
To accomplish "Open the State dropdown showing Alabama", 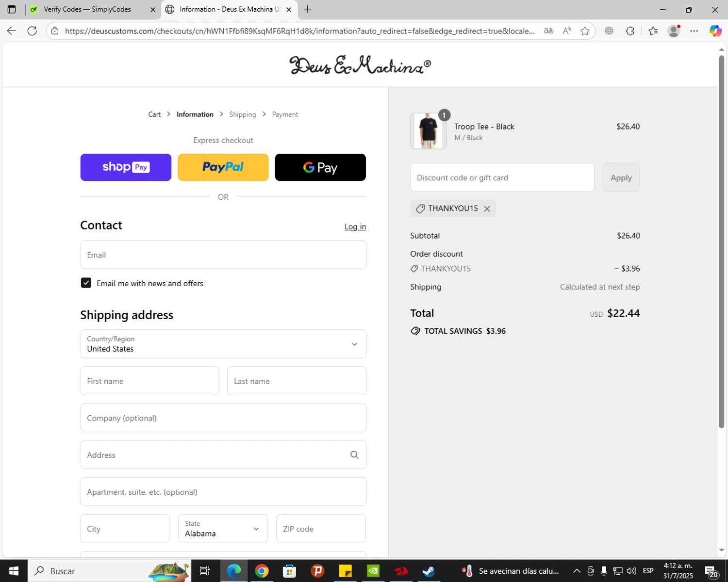I will 223,529.
